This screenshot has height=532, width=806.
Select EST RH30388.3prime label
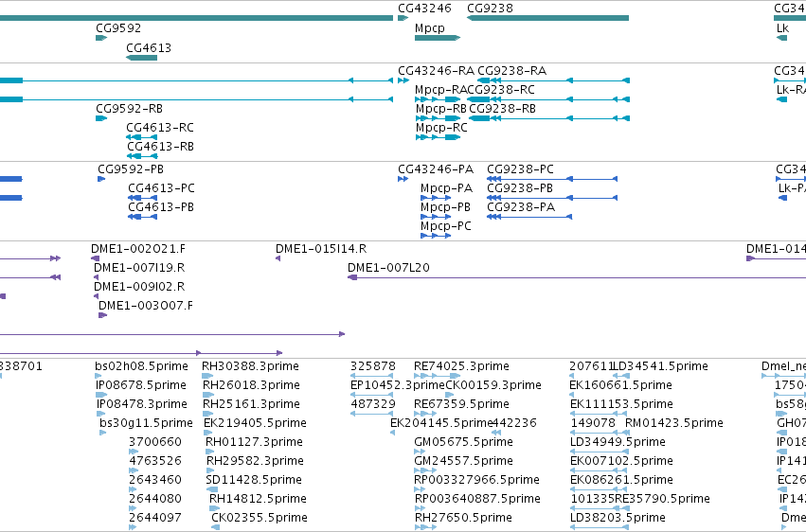click(x=250, y=366)
